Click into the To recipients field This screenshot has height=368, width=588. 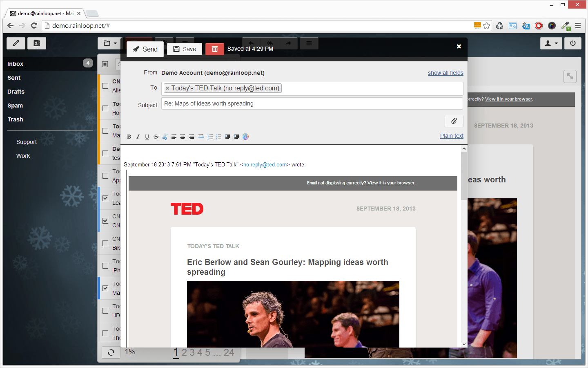(312, 88)
